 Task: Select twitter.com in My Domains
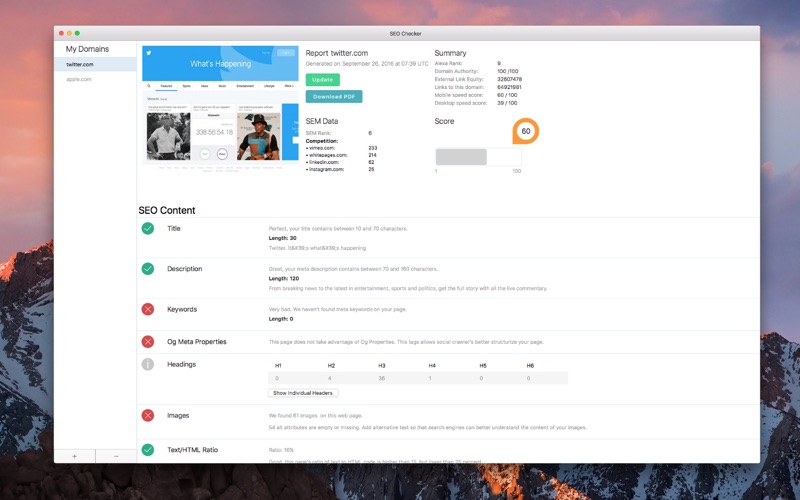[95, 64]
